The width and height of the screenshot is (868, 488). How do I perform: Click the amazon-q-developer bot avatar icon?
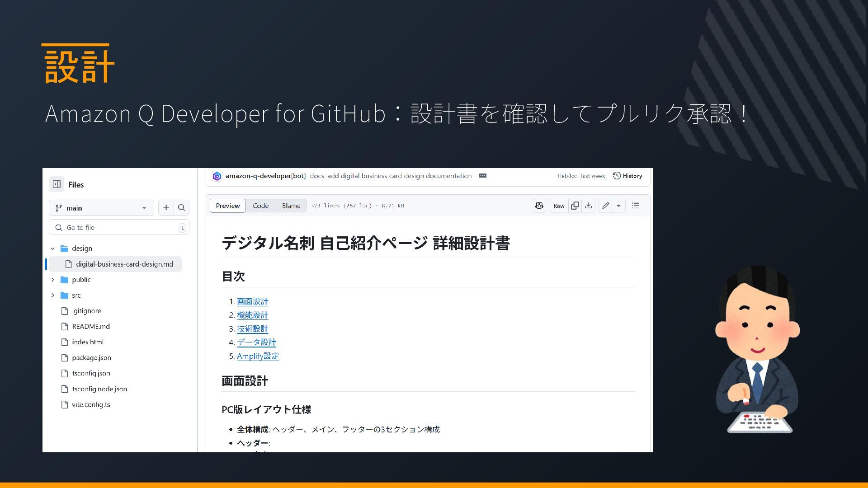[217, 176]
